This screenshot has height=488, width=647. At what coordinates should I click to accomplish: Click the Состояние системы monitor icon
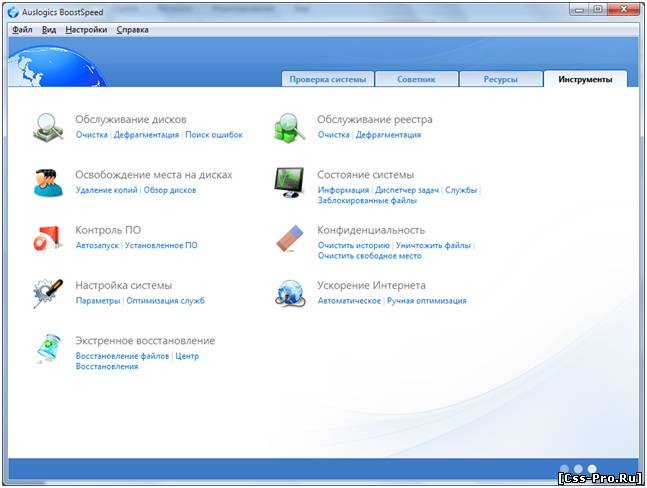point(290,182)
